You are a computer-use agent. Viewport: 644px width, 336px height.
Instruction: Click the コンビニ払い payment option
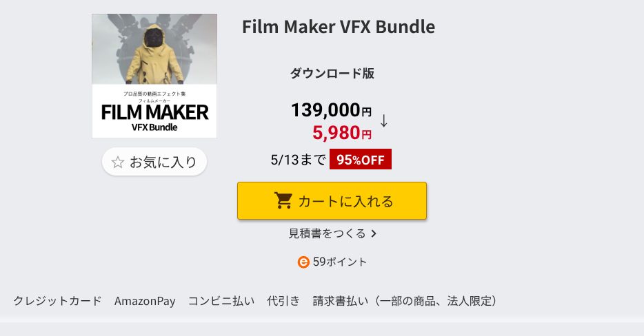click(x=221, y=301)
